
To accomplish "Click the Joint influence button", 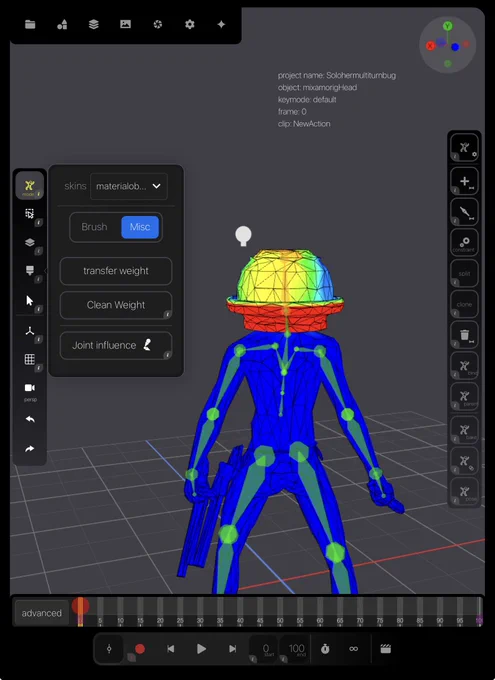I will (116, 345).
